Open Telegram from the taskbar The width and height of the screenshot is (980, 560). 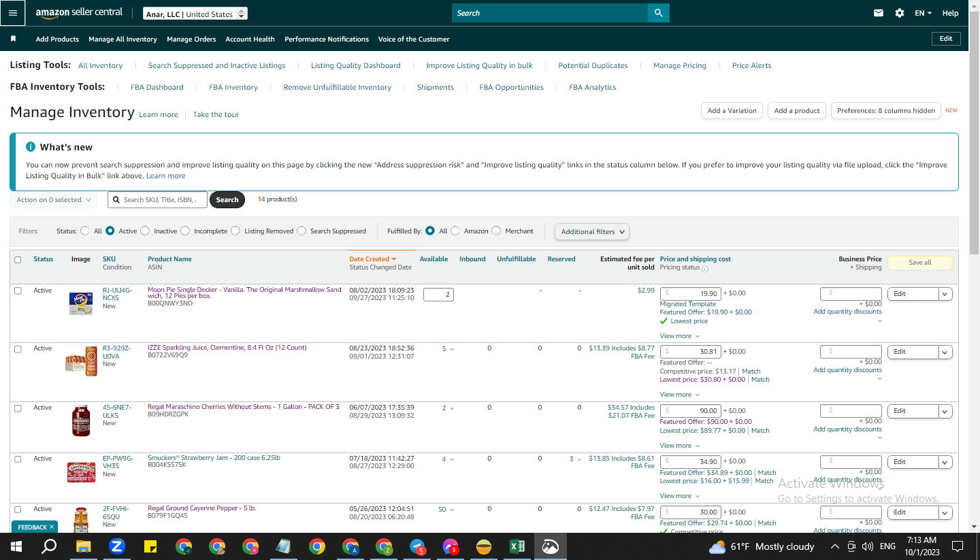coord(417,546)
